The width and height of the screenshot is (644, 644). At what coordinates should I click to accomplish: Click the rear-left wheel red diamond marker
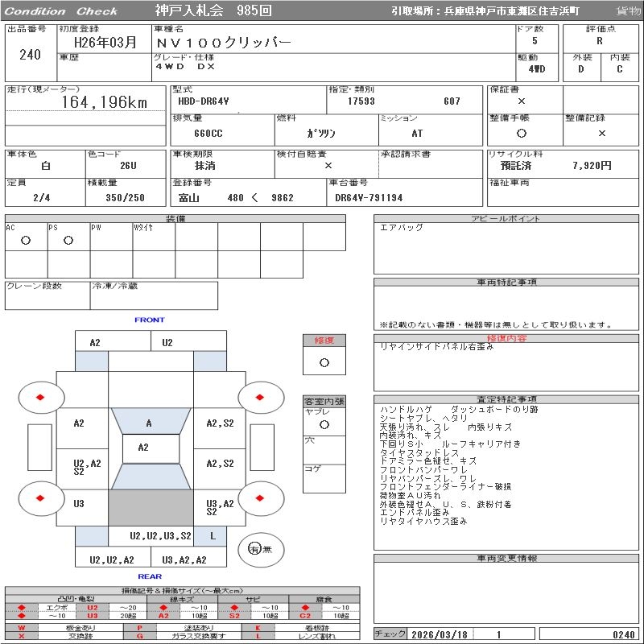39,497
